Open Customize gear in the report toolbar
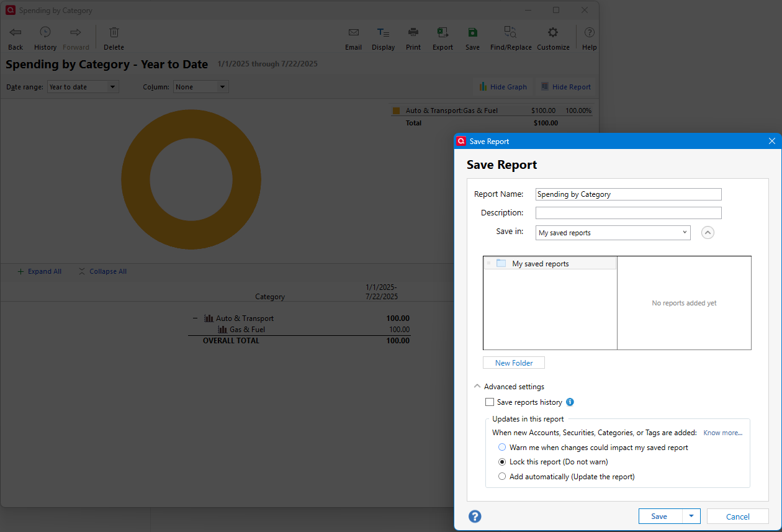 point(553,38)
